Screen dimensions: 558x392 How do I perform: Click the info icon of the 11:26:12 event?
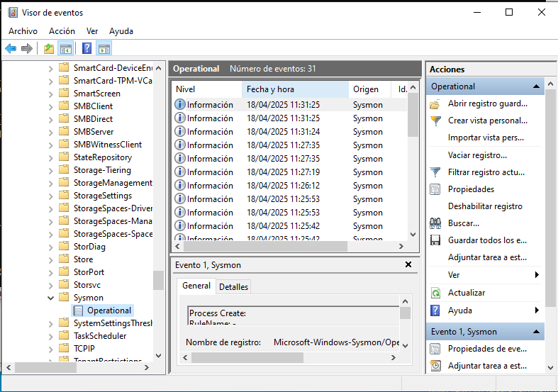pyautogui.click(x=180, y=185)
